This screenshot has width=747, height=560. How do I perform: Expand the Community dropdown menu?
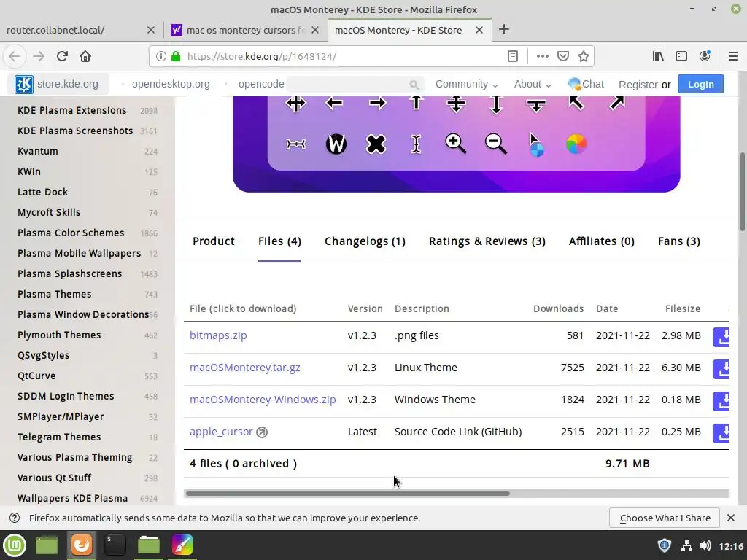(x=466, y=85)
